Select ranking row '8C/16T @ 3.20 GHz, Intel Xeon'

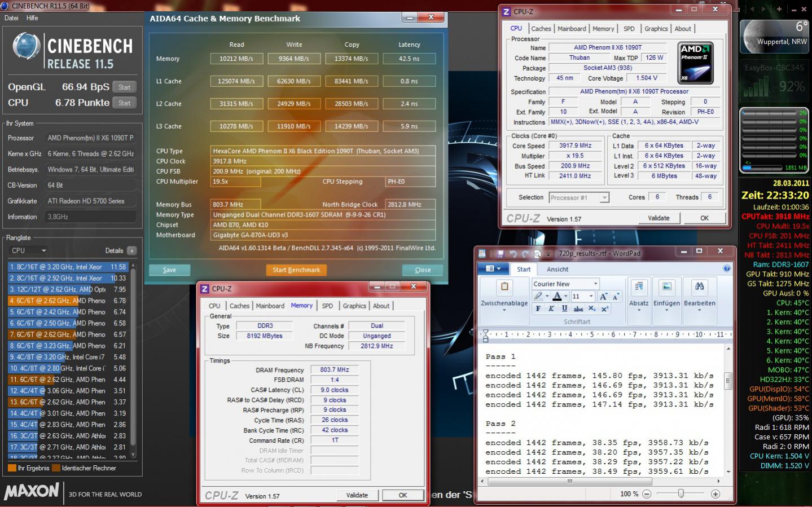point(68,267)
